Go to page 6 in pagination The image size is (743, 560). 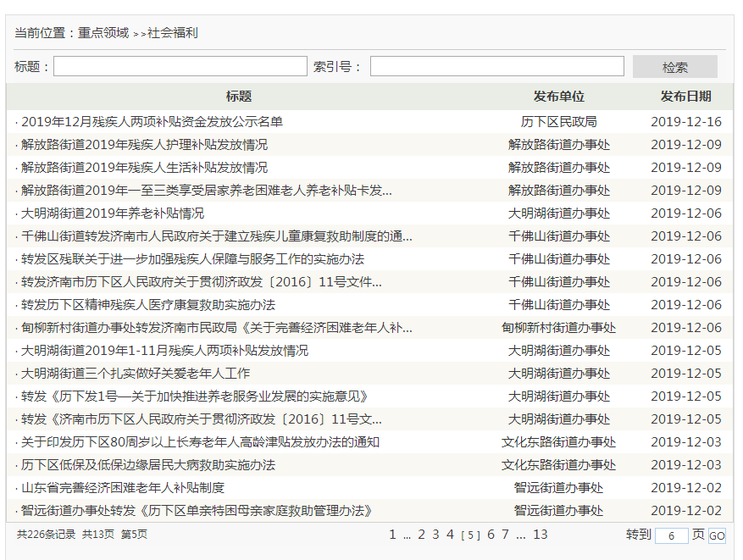[491, 535]
